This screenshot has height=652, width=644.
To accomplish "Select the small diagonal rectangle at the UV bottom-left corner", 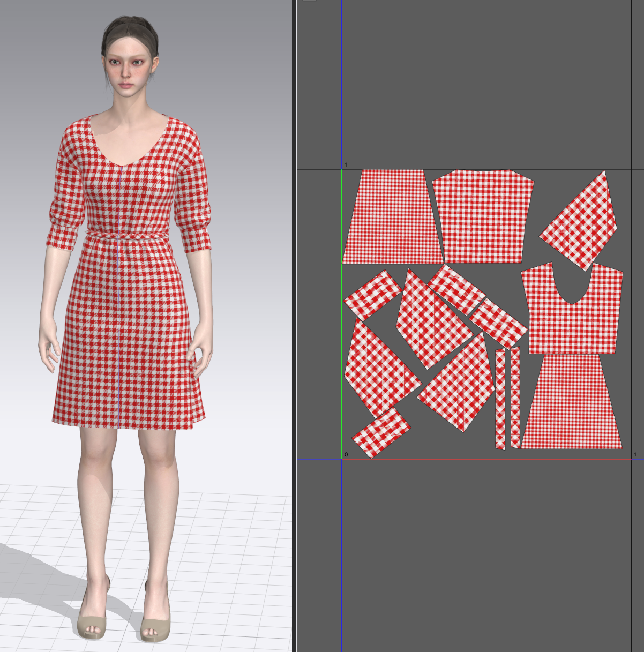I will [x=381, y=432].
